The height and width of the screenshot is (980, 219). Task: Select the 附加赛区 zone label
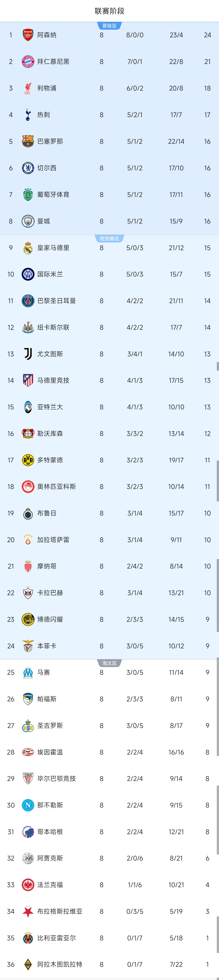[x=109, y=239]
